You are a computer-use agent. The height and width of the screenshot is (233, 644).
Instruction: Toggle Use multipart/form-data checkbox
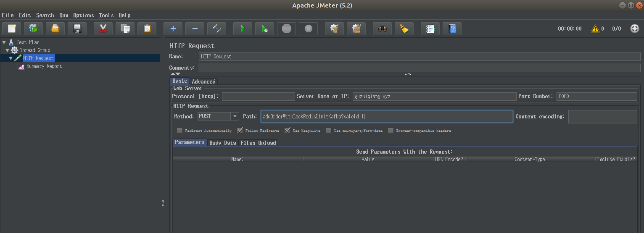329,131
